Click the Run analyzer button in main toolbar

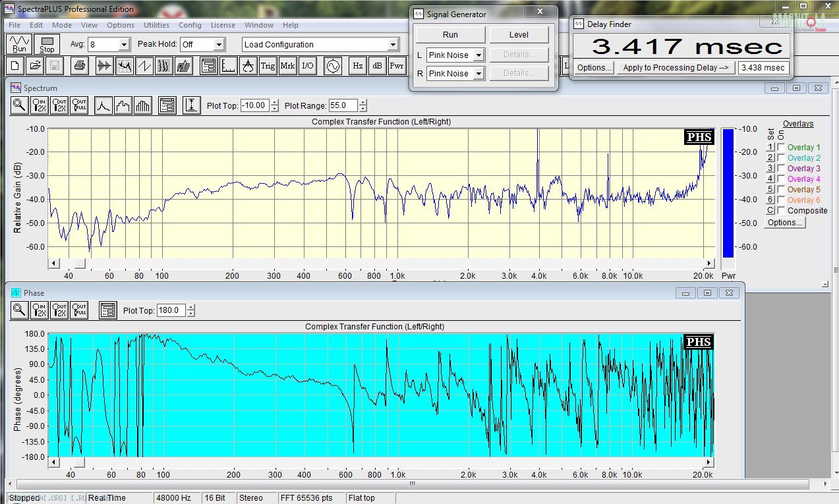19,44
